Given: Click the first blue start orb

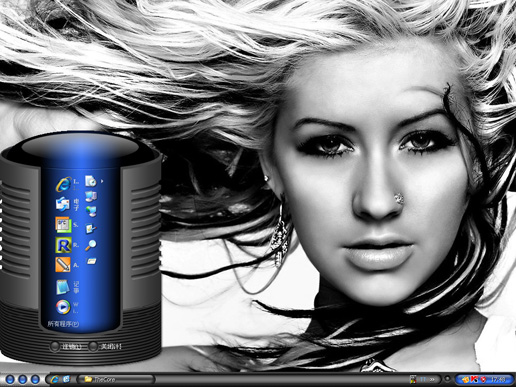Looking at the screenshot, I should (10, 379).
